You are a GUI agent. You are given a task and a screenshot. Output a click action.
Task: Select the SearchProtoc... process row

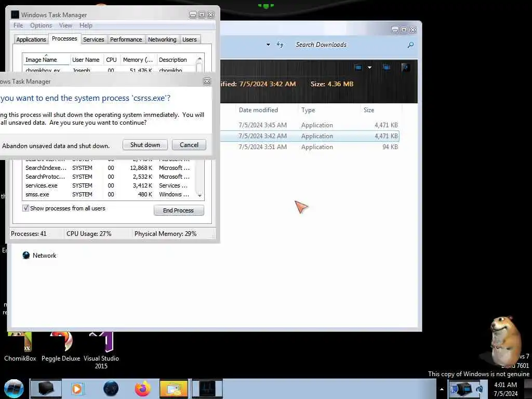coord(109,177)
